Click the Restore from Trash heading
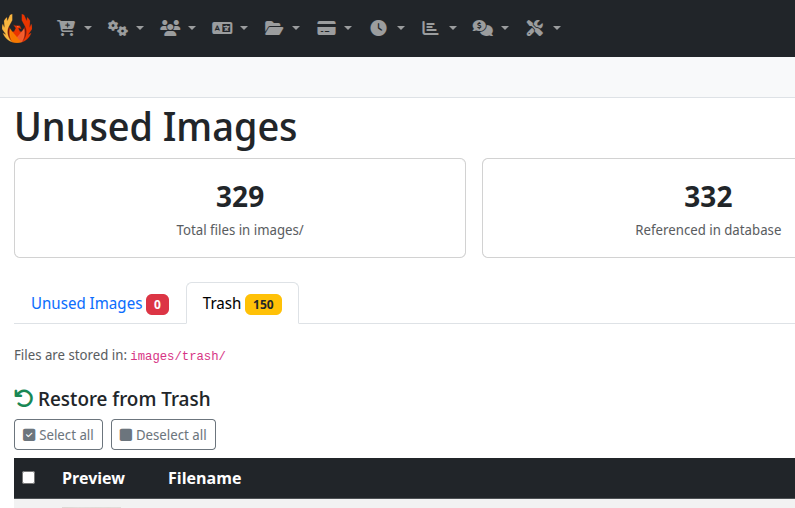 click(124, 399)
